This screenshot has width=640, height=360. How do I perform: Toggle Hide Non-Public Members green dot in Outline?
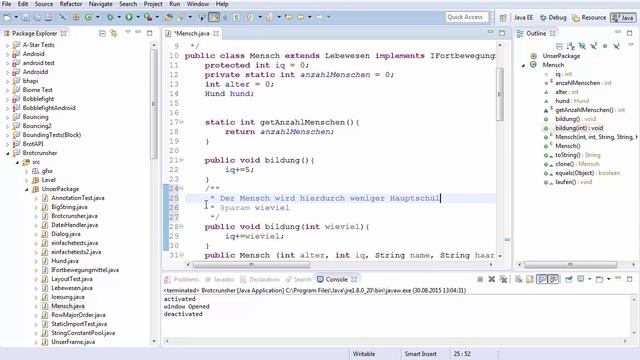click(x=605, y=46)
